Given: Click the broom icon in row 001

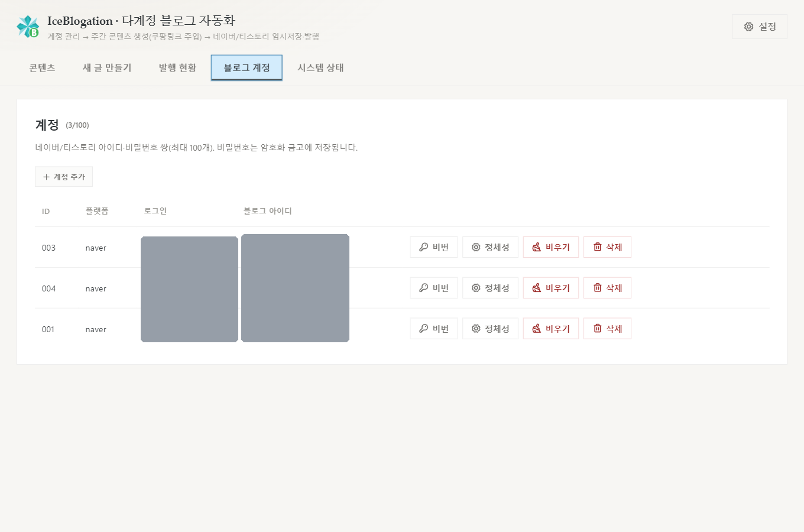Looking at the screenshot, I should (537, 329).
